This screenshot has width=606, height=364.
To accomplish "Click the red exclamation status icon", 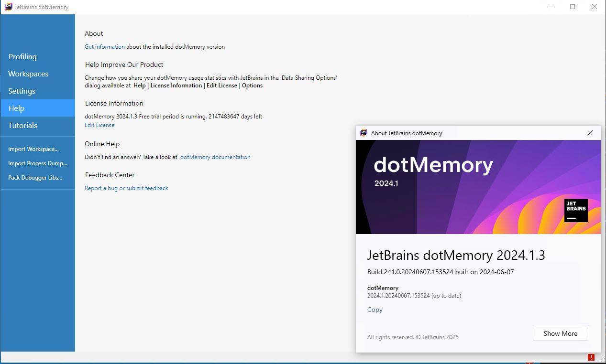I will pyautogui.click(x=591, y=357).
